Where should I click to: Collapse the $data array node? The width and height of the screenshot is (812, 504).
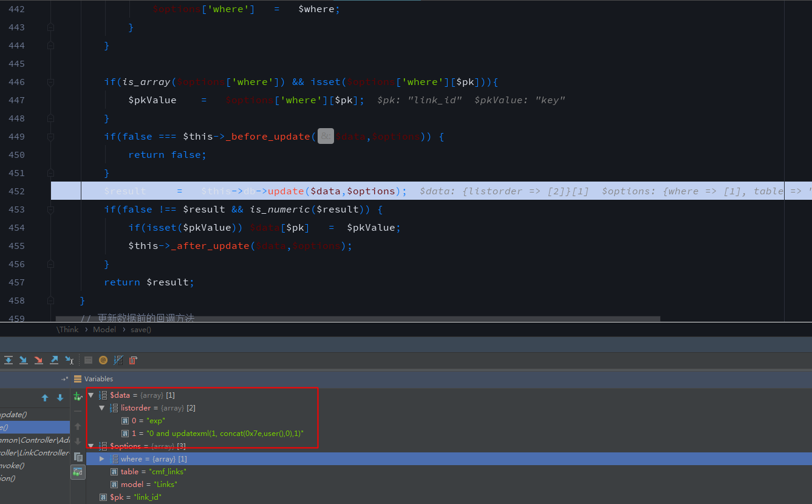pyautogui.click(x=91, y=395)
